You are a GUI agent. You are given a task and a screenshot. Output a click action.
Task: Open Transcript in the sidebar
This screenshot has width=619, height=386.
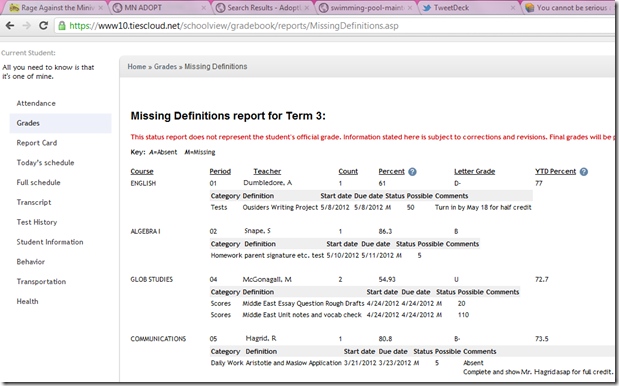coord(34,202)
